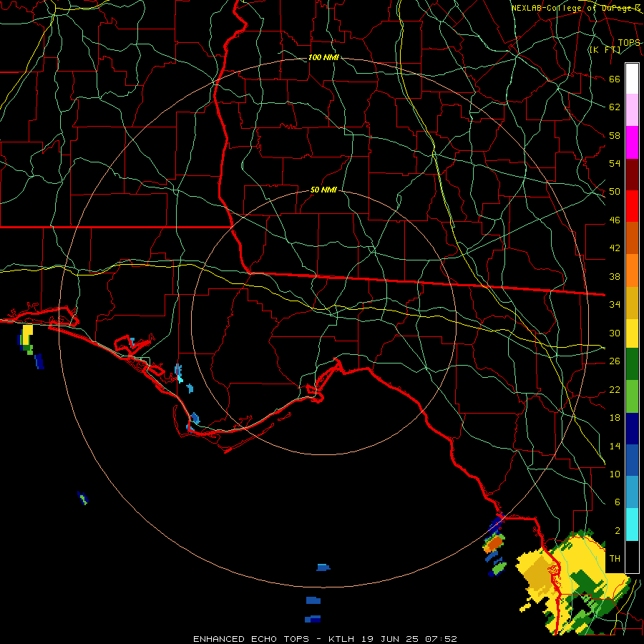Click the magenta swatch in the legend
The height and width of the screenshot is (644, 644).
coord(632,142)
